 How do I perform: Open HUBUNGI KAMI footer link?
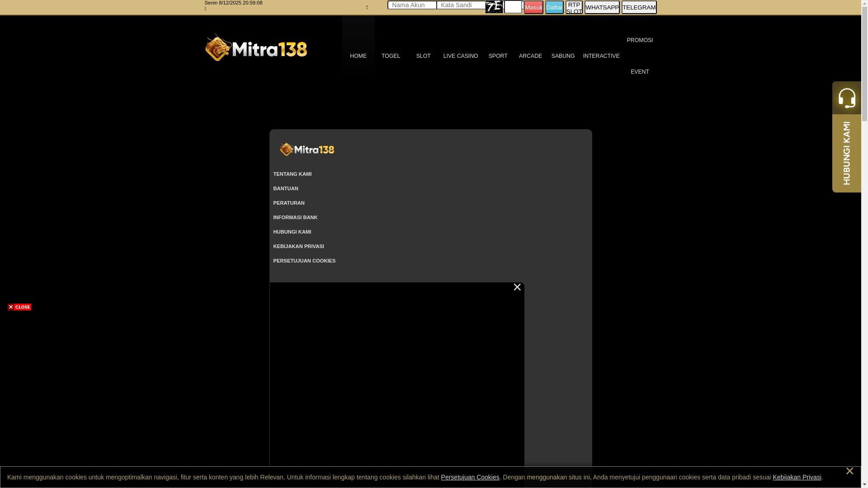point(292,232)
